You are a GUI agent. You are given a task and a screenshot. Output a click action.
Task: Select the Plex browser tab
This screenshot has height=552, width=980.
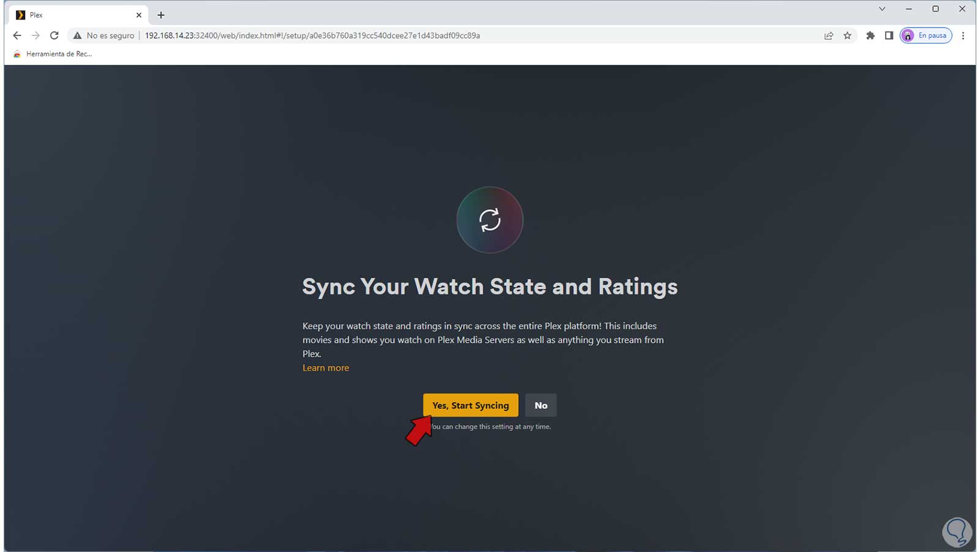point(79,15)
